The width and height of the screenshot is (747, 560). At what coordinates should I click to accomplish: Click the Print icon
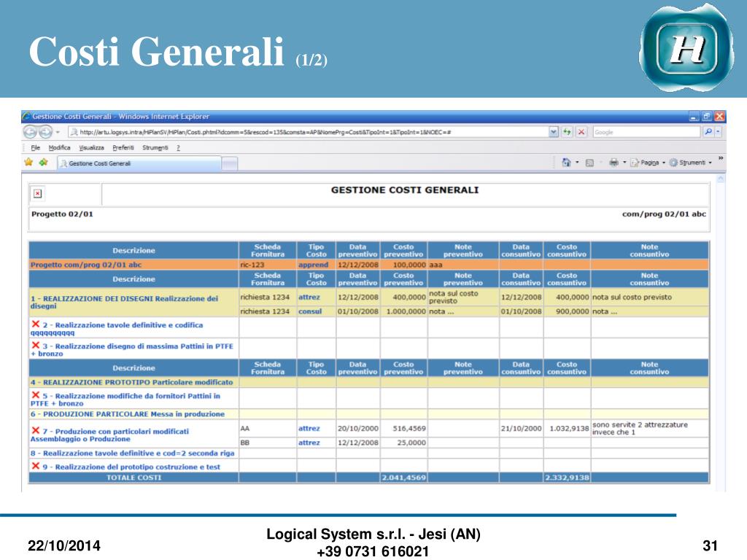[614, 163]
